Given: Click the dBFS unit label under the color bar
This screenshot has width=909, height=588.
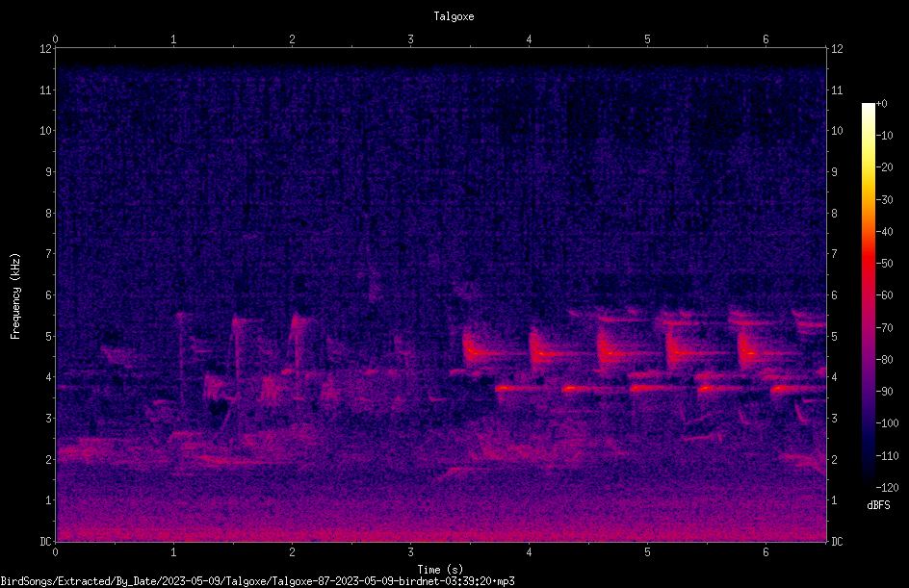Looking at the screenshot, I should point(878,505).
